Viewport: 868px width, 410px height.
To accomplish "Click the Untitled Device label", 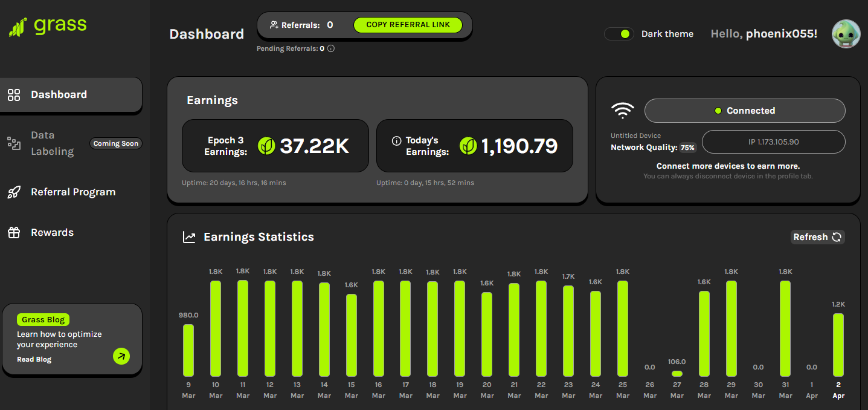I will (x=635, y=136).
